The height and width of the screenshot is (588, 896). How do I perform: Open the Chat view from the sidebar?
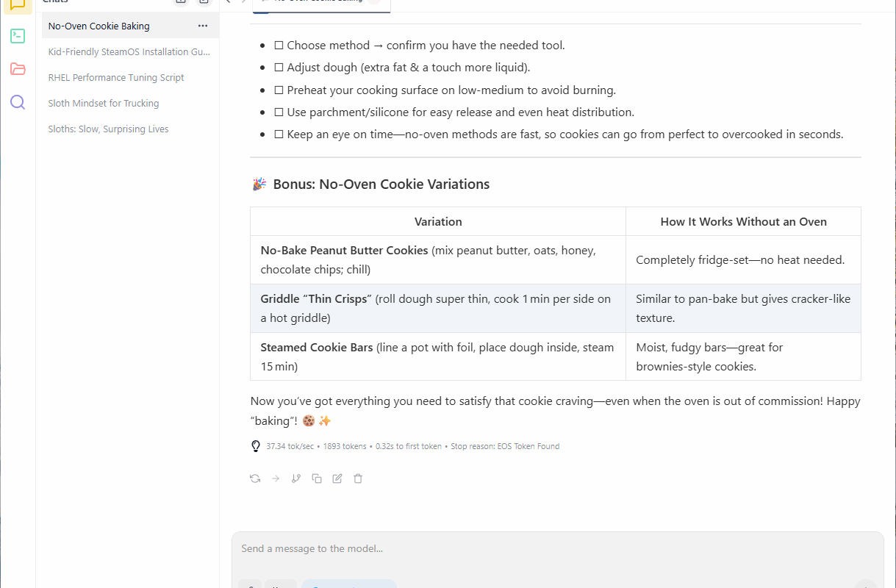pyautogui.click(x=18, y=4)
